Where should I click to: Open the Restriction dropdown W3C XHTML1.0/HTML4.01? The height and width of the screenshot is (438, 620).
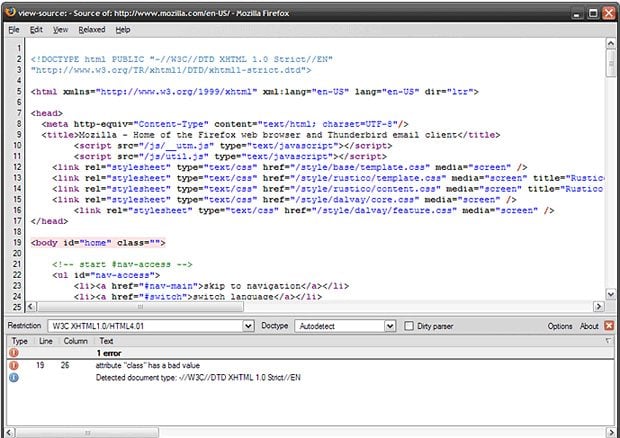150,326
